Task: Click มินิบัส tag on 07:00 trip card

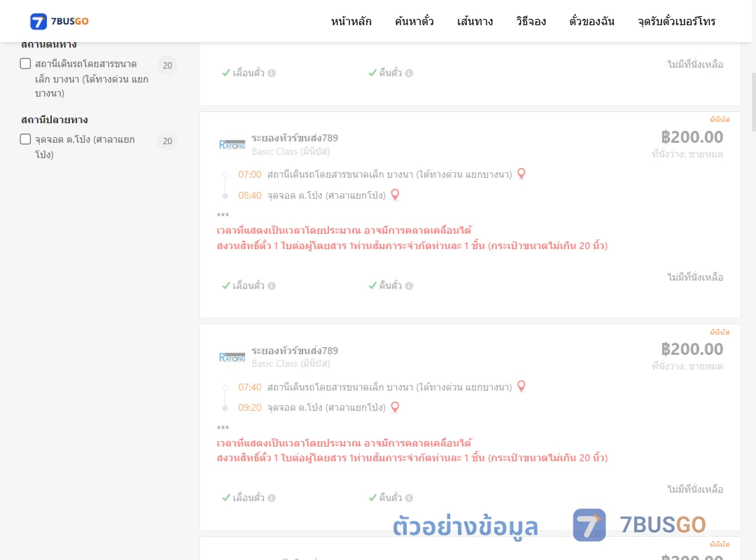Action: coord(720,119)
